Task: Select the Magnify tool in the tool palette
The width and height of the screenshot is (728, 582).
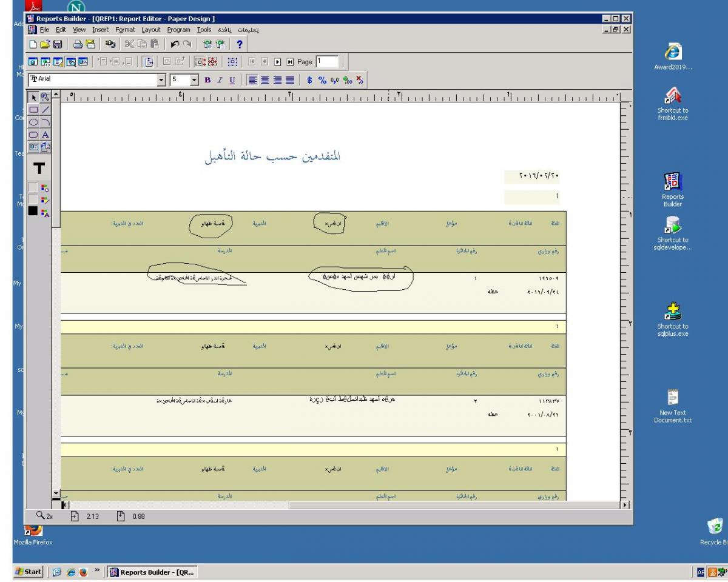Action: (x=45, y=97)
